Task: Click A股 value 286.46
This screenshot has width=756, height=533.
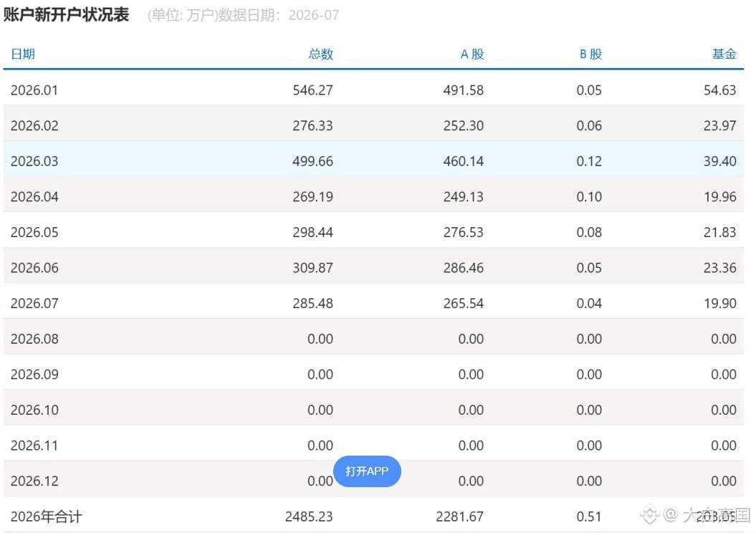Action: click(464, 268)
